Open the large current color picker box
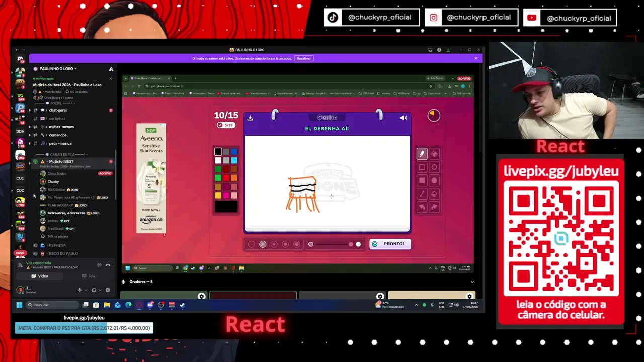The image size is (644, 362). [226, 207]
